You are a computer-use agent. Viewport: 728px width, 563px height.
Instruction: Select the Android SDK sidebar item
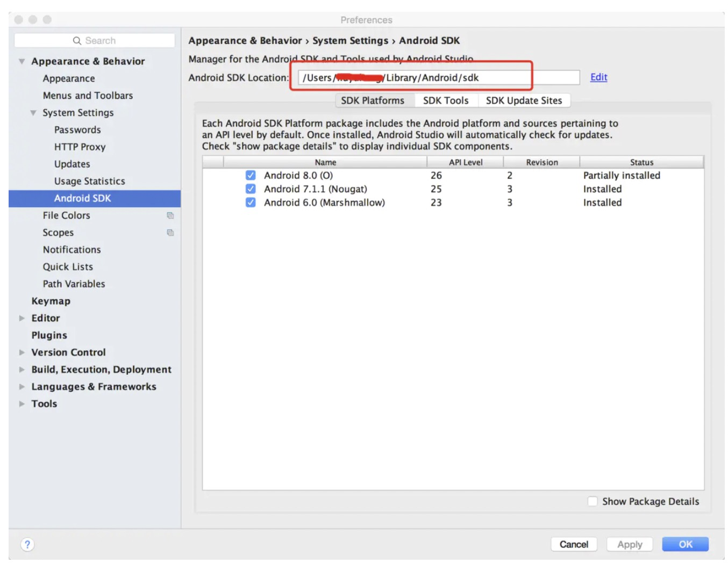(95, 198)
